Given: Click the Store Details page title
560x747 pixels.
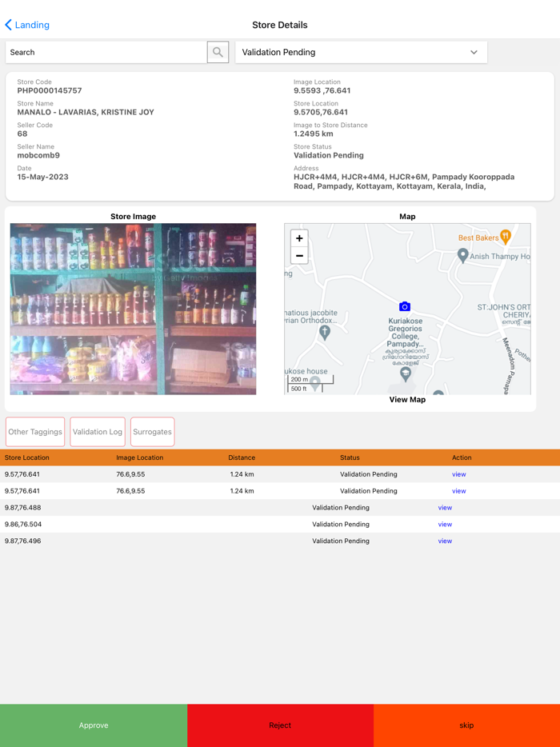Looking at the screenshot, I should (x=280, y=25).
